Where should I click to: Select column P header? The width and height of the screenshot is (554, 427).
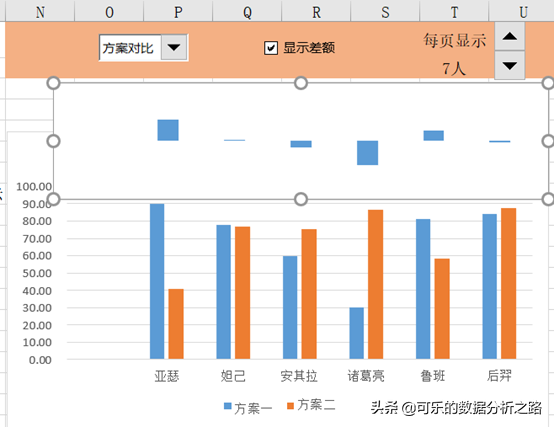pos(178,12)
